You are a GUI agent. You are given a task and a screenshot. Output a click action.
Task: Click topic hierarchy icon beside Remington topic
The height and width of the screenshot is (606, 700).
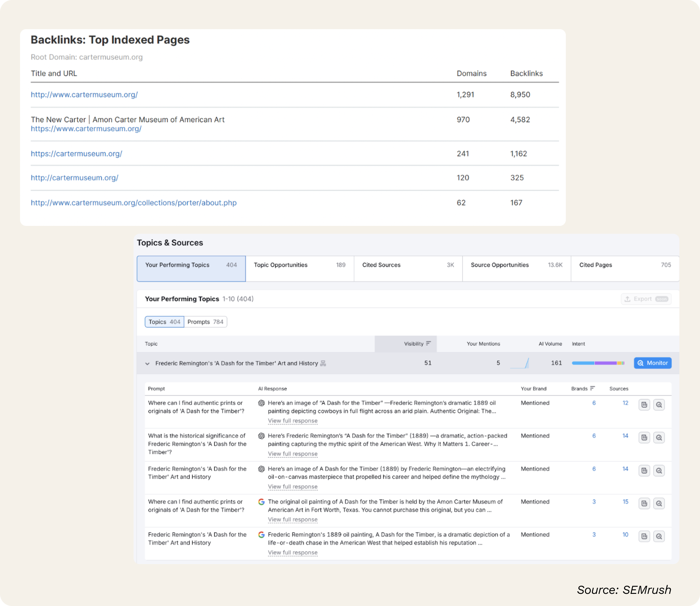tap(323, 363)
